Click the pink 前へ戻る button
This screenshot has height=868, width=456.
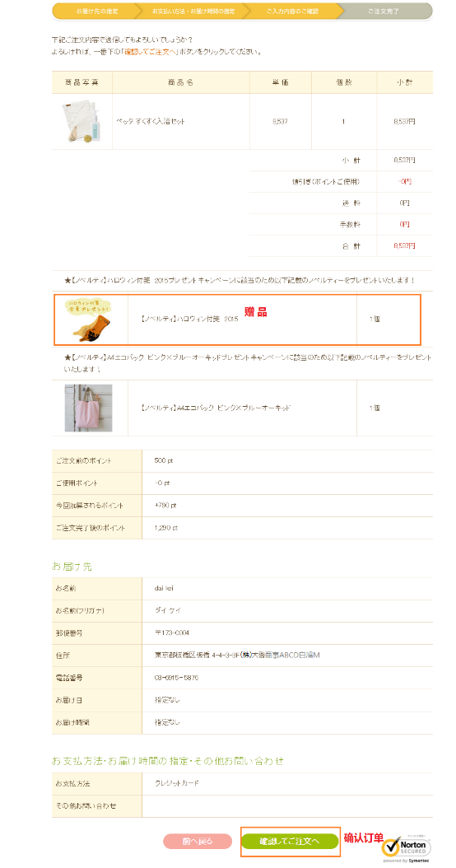click(198, 841)
